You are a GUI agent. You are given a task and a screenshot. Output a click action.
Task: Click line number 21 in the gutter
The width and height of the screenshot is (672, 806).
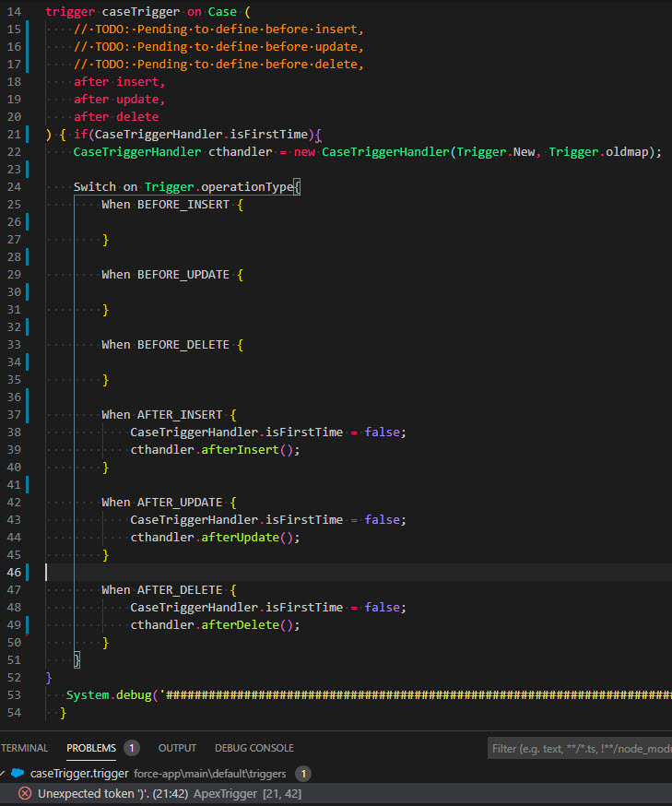14,135
